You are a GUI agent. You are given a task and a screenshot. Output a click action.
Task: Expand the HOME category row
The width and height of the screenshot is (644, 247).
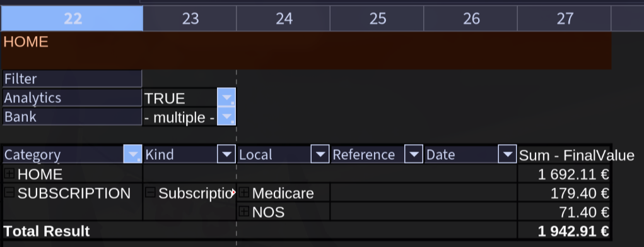pyautogui.click(x=9, y=173)
